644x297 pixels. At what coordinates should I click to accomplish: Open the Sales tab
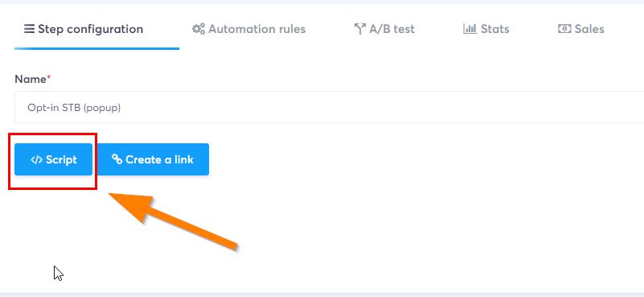[x=580, y=29]
